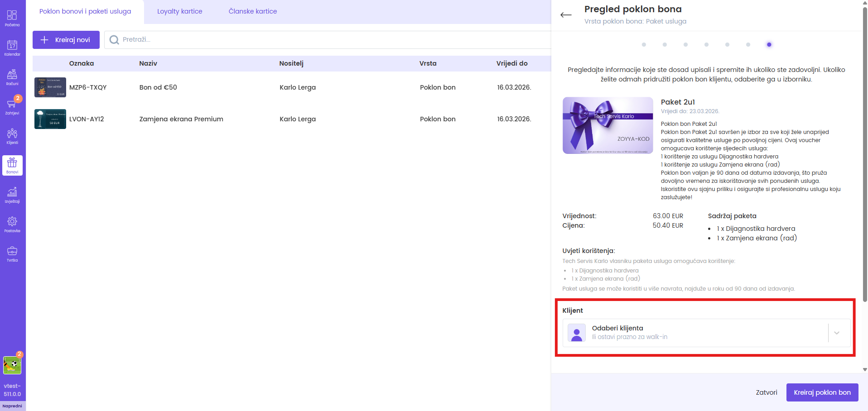Open the Tvrtka briefcase icon
This screenshot has height=411, width=868.
(x=12, y=253)
